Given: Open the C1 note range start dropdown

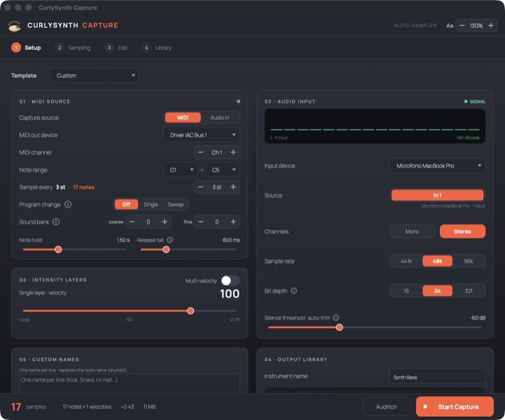Looking at the screenshot, I should [x=181, y=170].
